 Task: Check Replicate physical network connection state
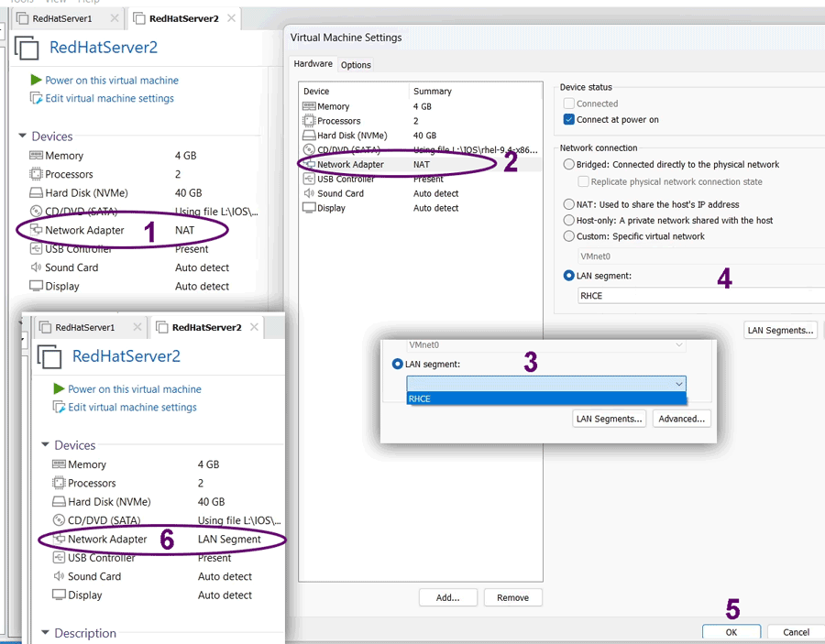pyautogui.click(x=583, y=181)
